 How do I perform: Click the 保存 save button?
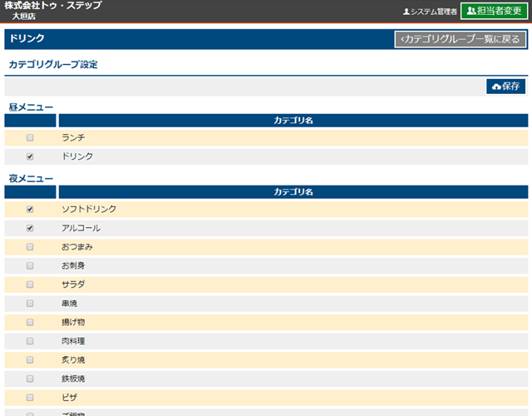pos(506,87)
